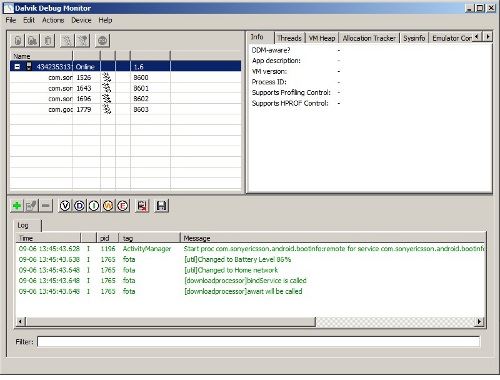500x380 pixels.
Task: Select the ActivityManager 'Start proc' log entry
Action: pos(250,249)
